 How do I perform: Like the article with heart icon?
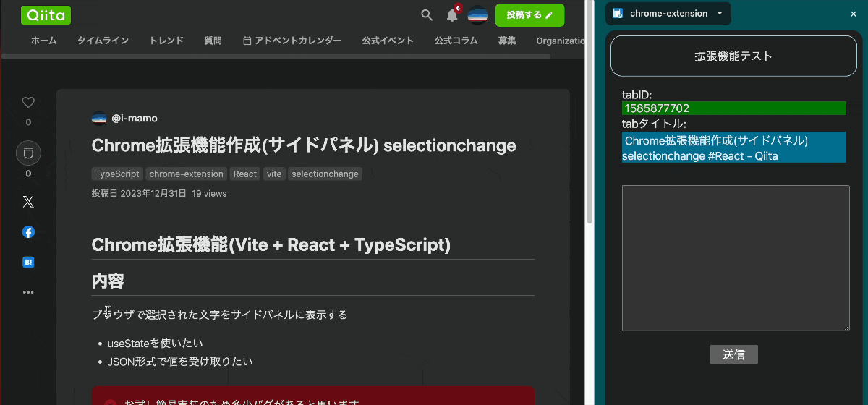pos(28,103)
